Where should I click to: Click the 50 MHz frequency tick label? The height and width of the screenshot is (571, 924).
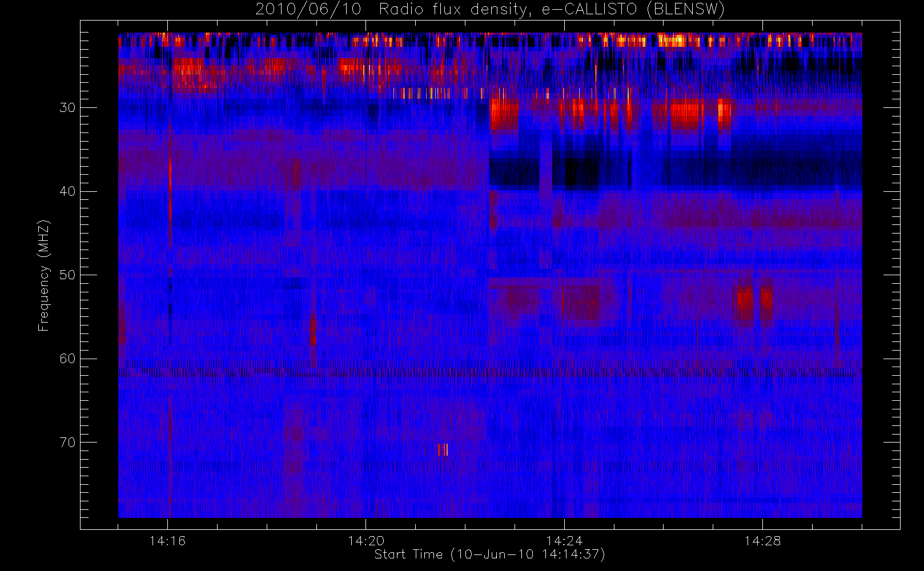point(67,275)
